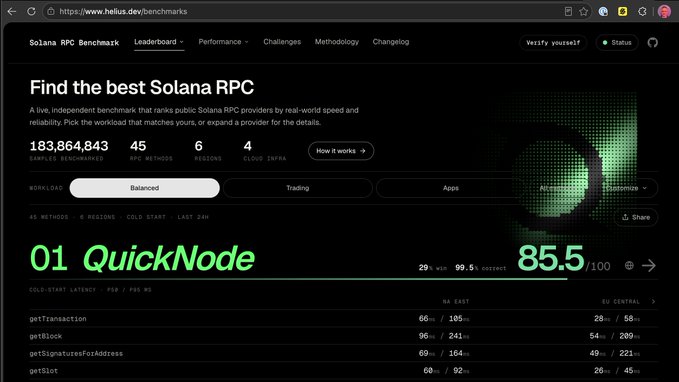Select the Apps workload
The width and height of the screenshot is (679, 382).
[x=450, y=188]
